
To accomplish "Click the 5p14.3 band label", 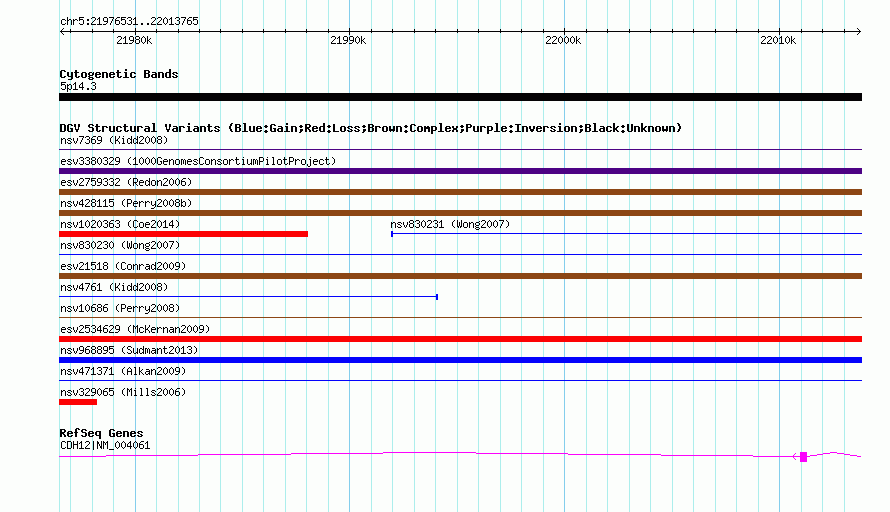I will (78, 86).
